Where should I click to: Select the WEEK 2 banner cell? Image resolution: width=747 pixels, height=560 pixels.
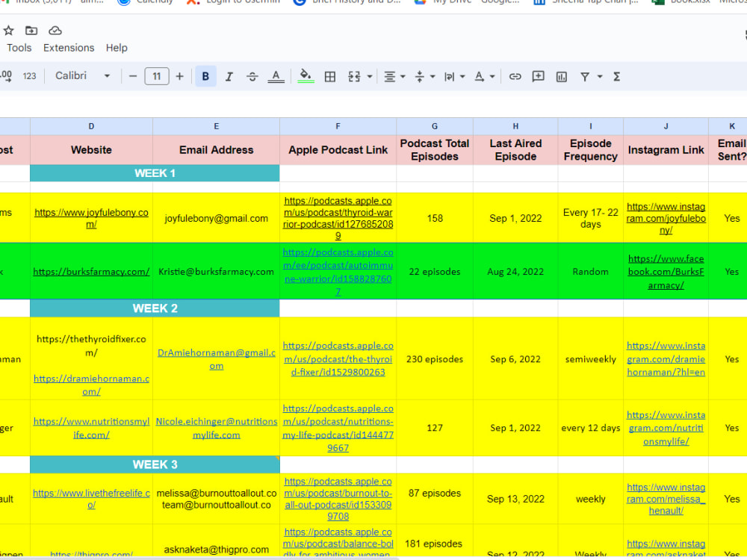coord(155,308)
